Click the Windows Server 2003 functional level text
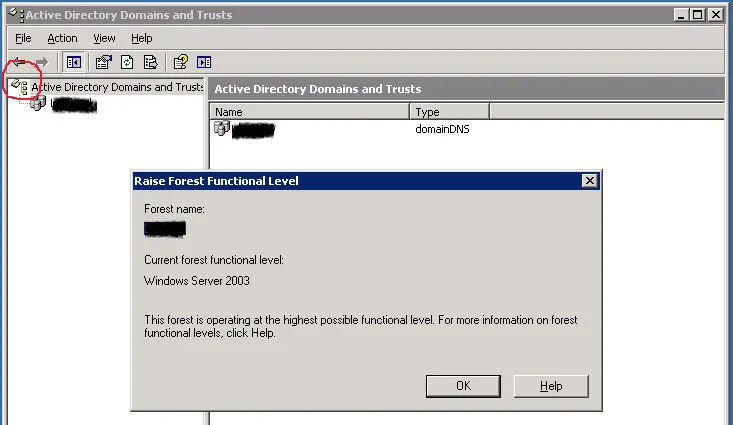 click(x=197, y=281)
